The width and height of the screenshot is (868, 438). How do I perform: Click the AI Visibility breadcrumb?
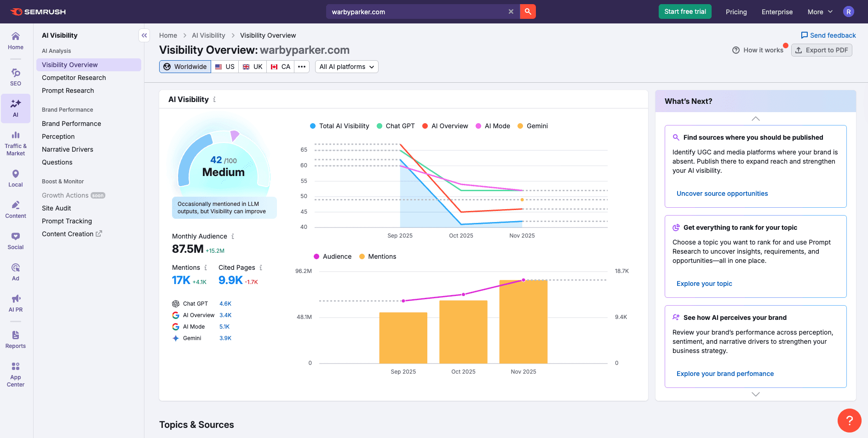(x=208, y=35)
